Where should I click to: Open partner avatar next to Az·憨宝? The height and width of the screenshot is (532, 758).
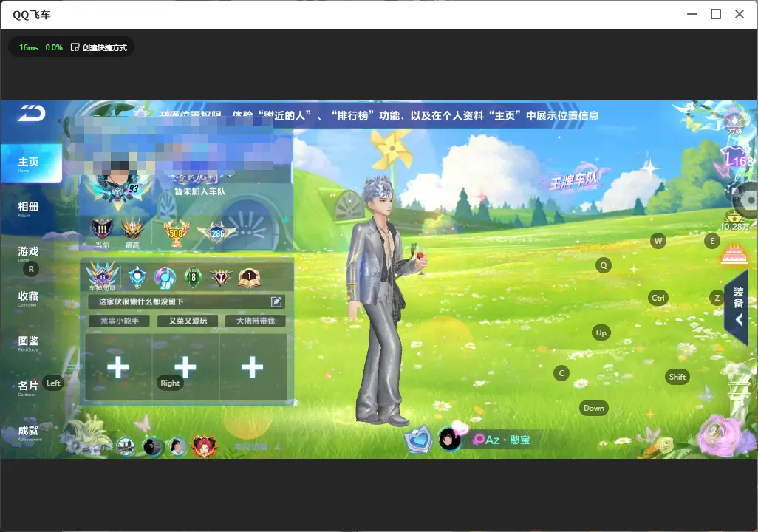450,439
